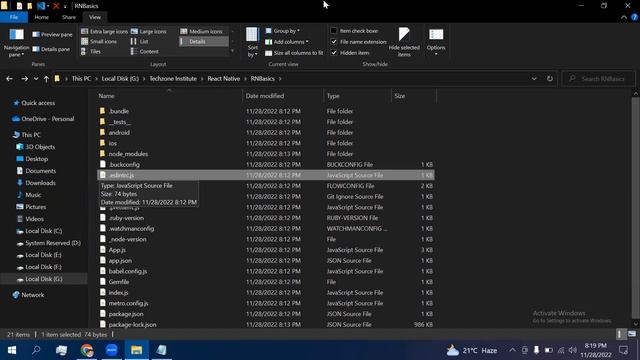Switch layout to Small icons
This screenshot has height=360, width=640.
(99, 42)
